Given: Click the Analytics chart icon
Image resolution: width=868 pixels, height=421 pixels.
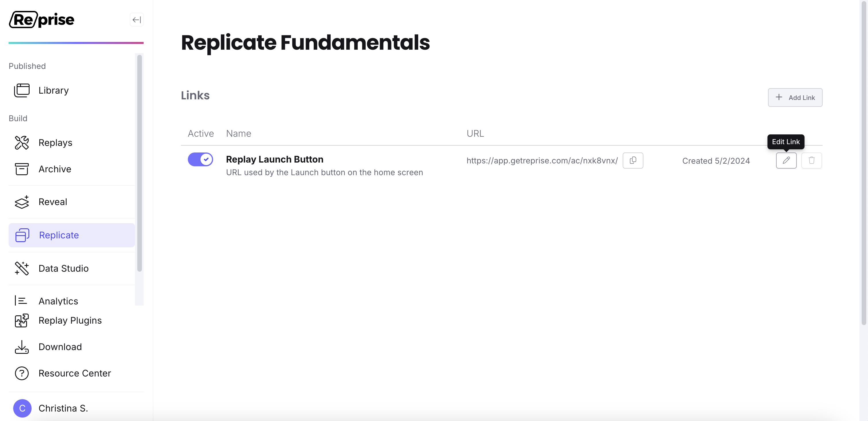Looking at the screenshot, I should pos(21,300).
